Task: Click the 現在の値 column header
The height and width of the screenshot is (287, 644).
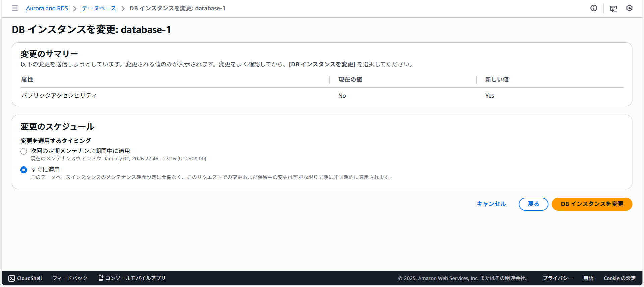Action: click(x=350, y=80)
